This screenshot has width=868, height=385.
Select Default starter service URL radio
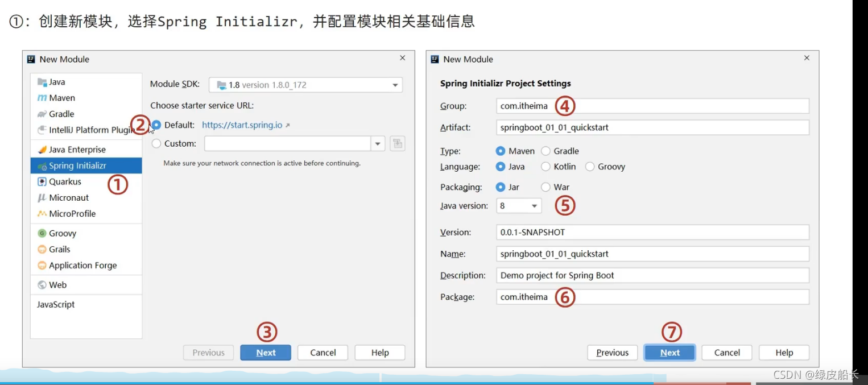156,125
